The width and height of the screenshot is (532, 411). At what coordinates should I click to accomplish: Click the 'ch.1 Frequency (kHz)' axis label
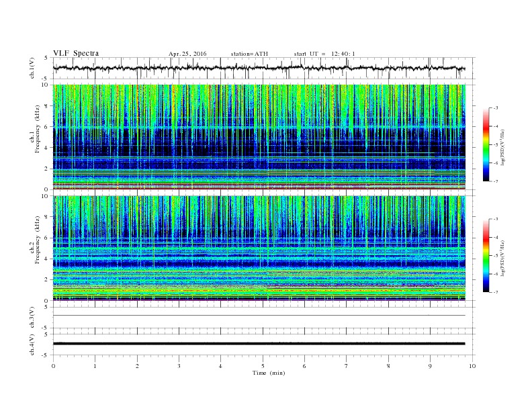coord(36,129)
